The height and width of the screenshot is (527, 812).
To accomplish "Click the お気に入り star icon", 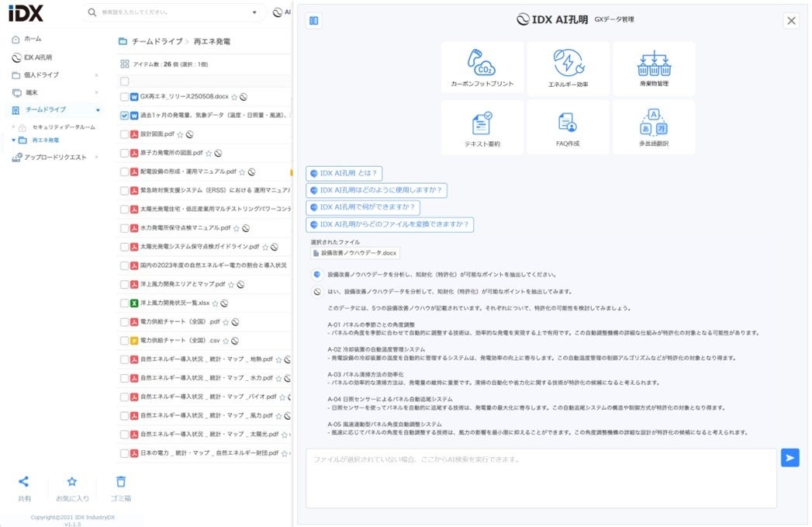I will [72, 481].
